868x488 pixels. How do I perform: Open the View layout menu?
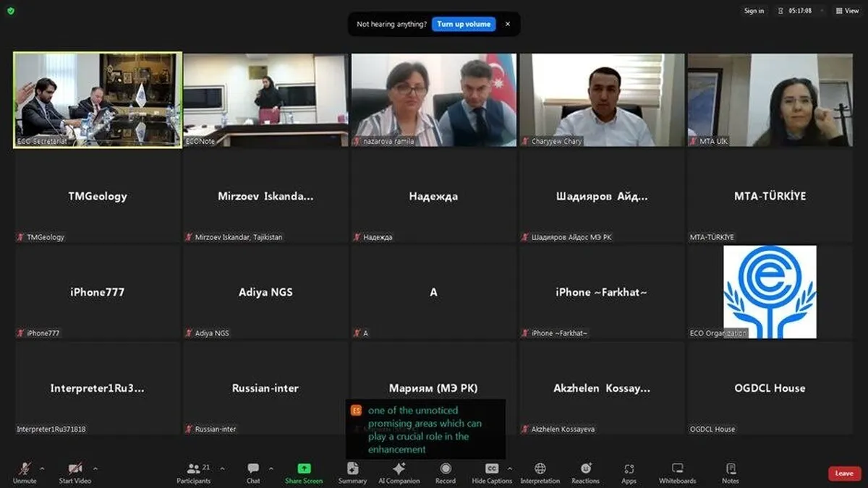[847, 11]
